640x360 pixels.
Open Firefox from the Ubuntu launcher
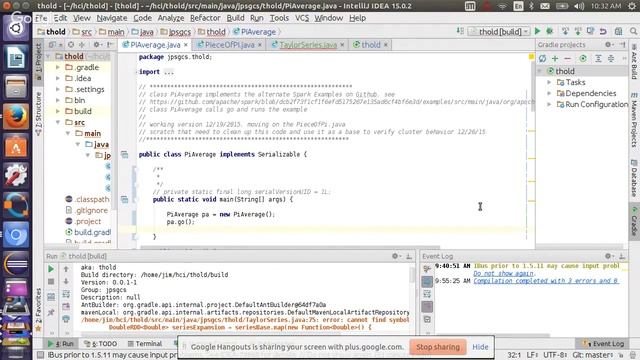[x=16, y=117]
